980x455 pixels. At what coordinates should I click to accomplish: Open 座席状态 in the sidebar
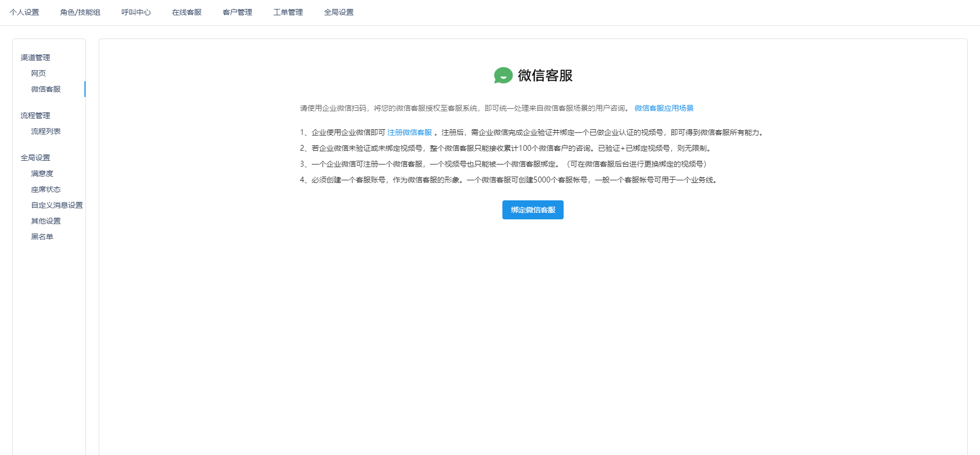(46, 189)
